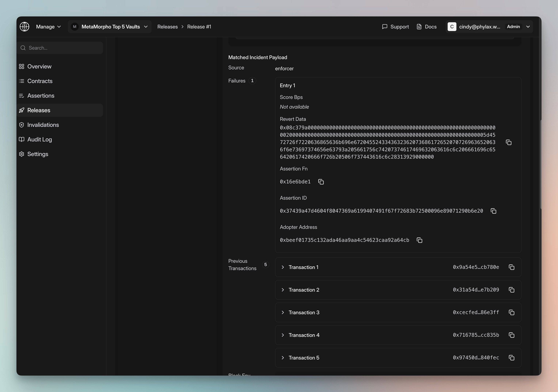Image resolution: width=558 pixels, height=392 pixels.
Task: Copy the Assertion ID hash
Action: (493, 211)
